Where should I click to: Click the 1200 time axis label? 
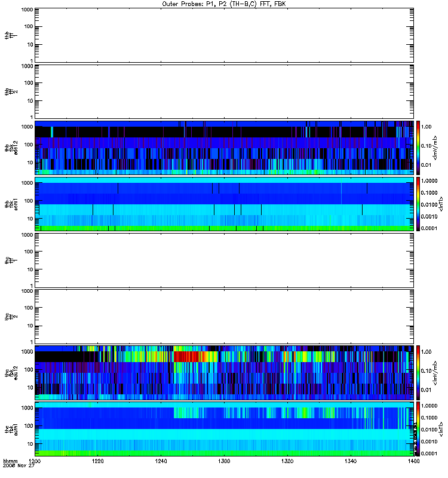pos(35,461)
